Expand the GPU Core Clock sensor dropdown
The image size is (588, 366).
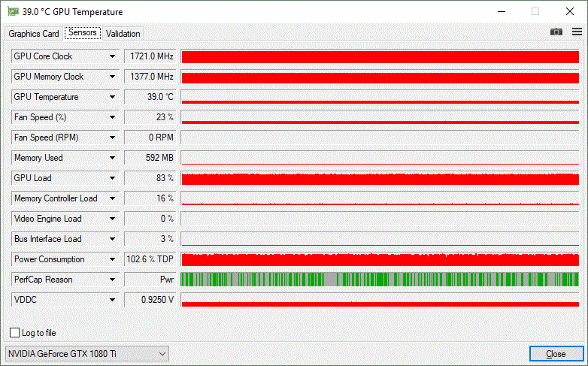point(112,56)
